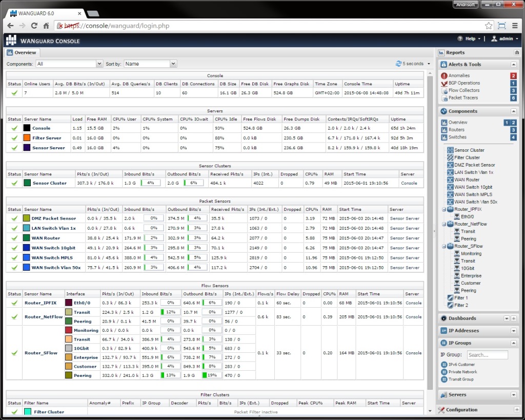Select Sensor Cluster in components tree

469,150
